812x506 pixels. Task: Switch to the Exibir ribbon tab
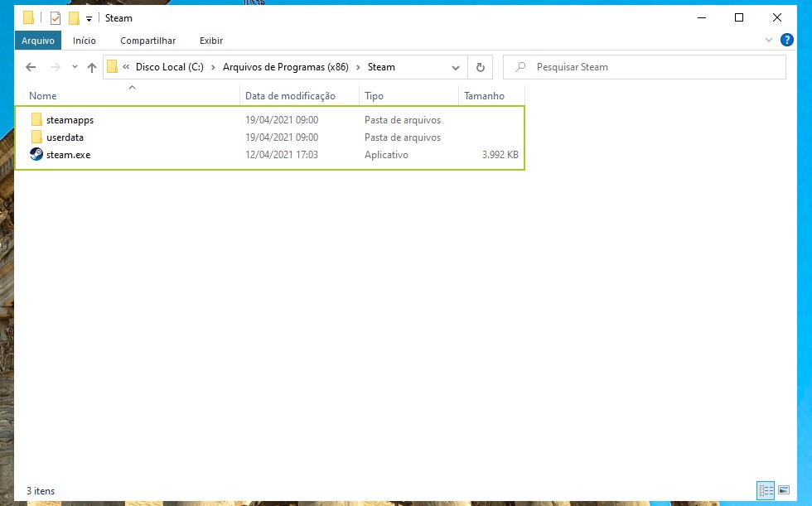pos(211,40)
